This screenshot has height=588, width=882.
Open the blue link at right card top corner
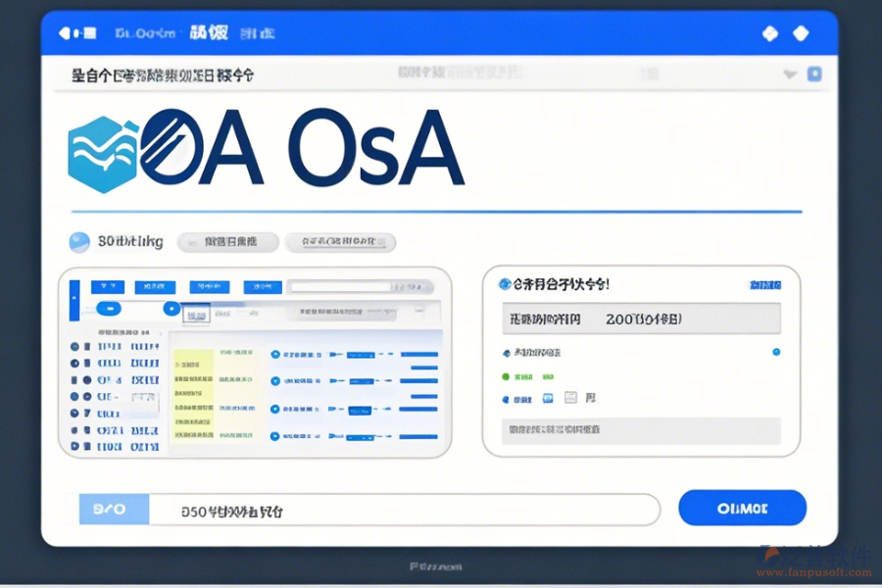pos(765,285)
